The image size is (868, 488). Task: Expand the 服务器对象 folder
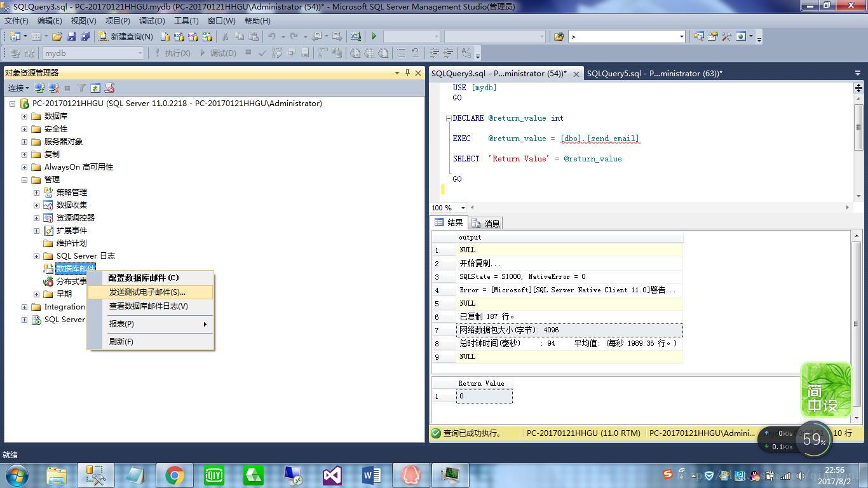[x=24, y=142]
